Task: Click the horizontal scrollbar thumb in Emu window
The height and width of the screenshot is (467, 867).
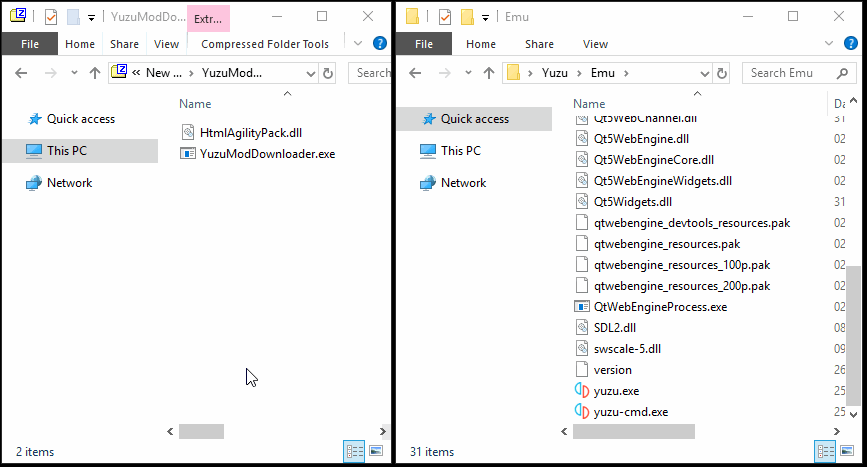Action: coord(634,431)
